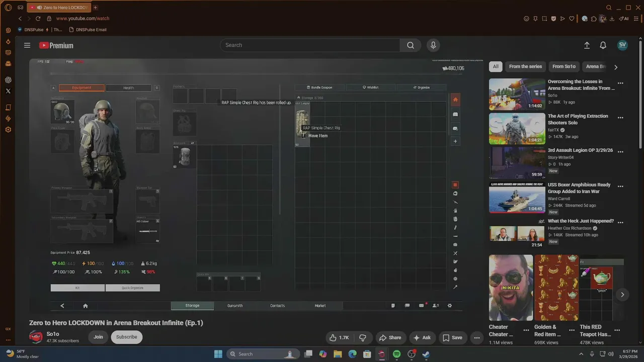The image size is (644, 362).
Task: Click the game Health tab in video
Action: [x=129, y=88]
